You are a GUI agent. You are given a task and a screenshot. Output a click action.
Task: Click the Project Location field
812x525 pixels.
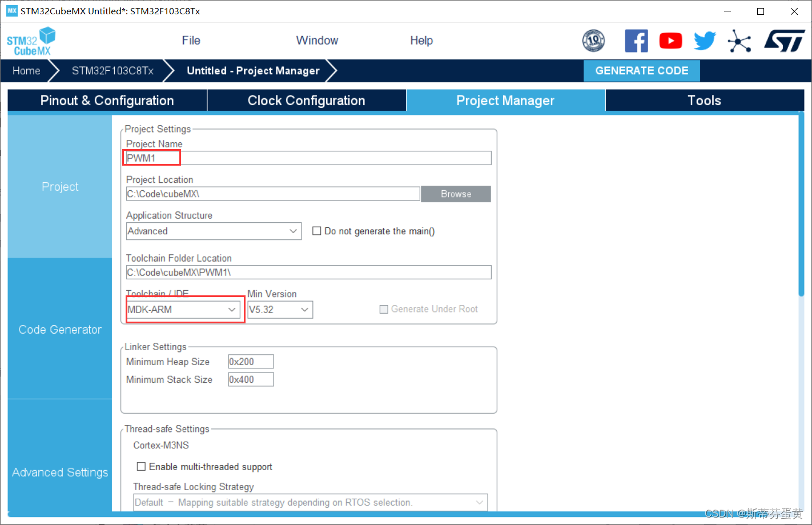pyautogui.click(x=273, y=194)
